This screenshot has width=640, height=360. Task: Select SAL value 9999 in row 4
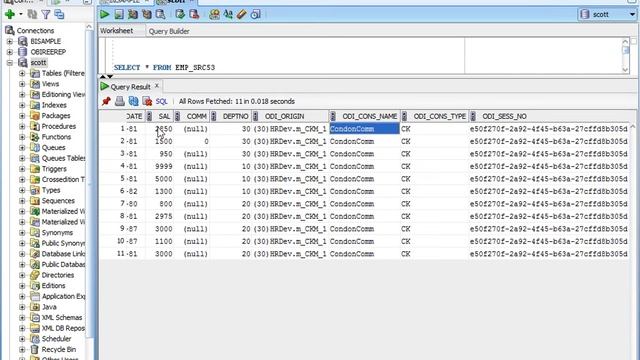click(164, 166)
